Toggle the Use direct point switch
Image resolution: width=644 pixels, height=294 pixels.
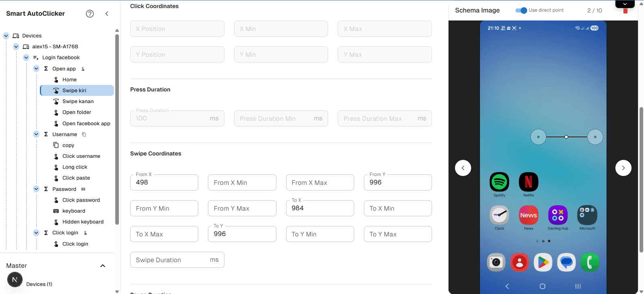(x=521, y=10)
